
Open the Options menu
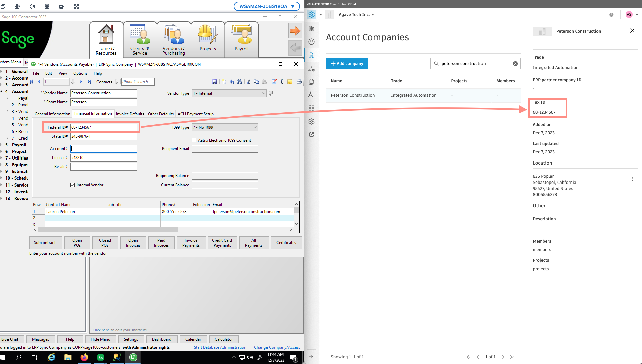[80, 73]
